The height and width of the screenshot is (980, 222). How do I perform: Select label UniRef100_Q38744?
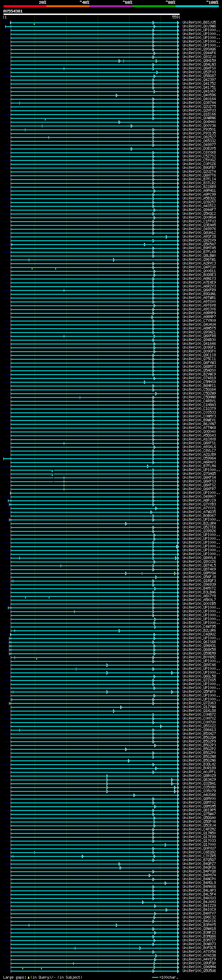199,103
